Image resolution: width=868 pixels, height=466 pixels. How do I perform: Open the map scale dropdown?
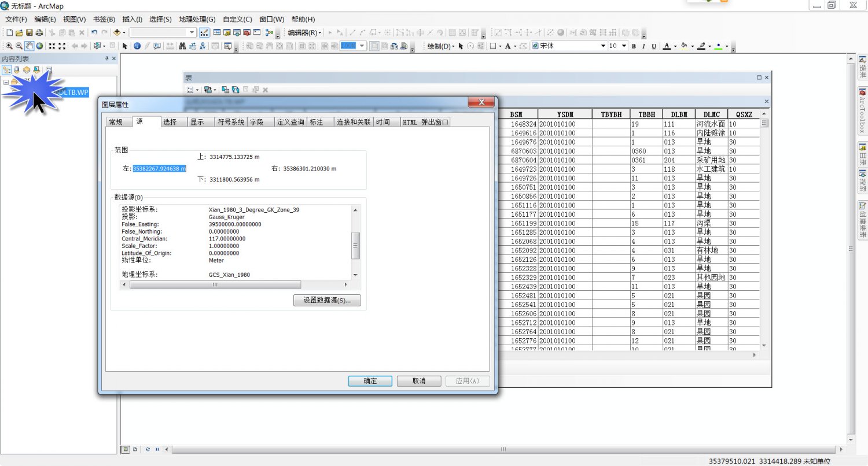193,32
